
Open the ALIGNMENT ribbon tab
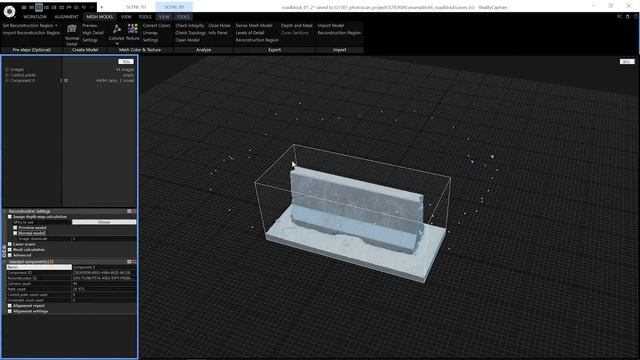click(x=66, y=17)
